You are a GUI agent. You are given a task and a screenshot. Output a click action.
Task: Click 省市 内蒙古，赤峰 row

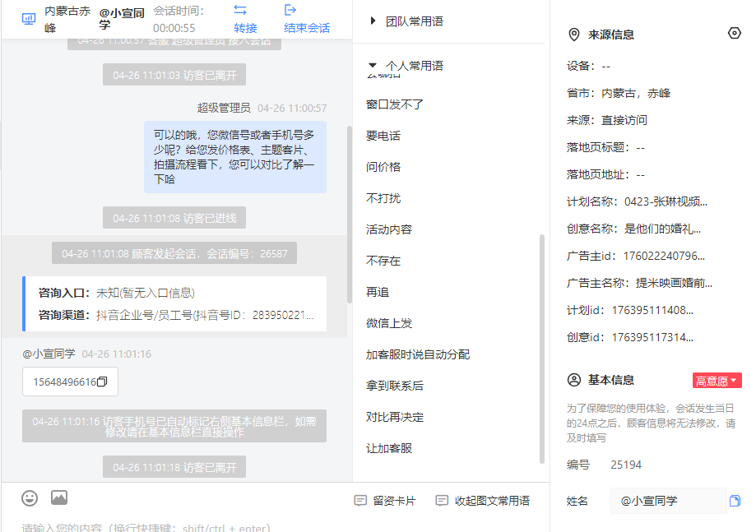619,94
